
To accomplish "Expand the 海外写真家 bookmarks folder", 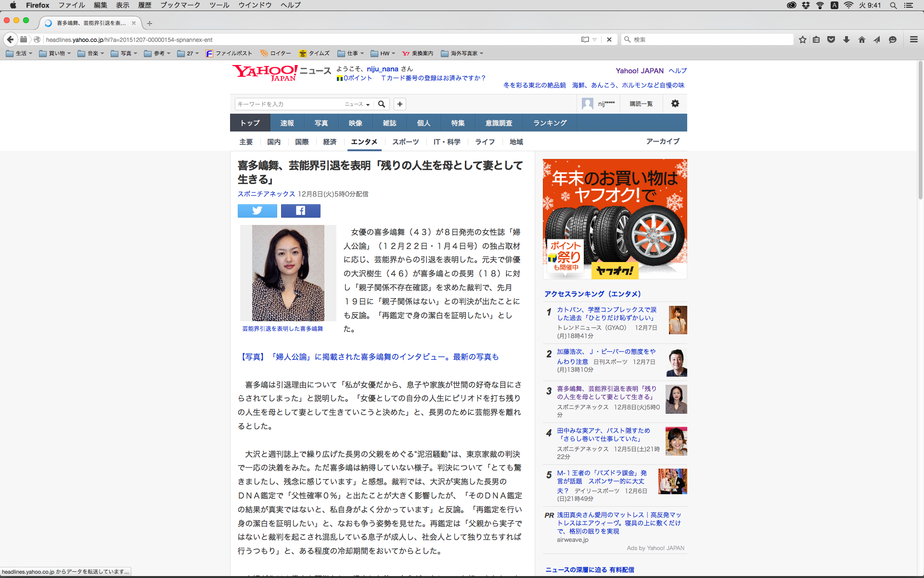I will 462,53.
